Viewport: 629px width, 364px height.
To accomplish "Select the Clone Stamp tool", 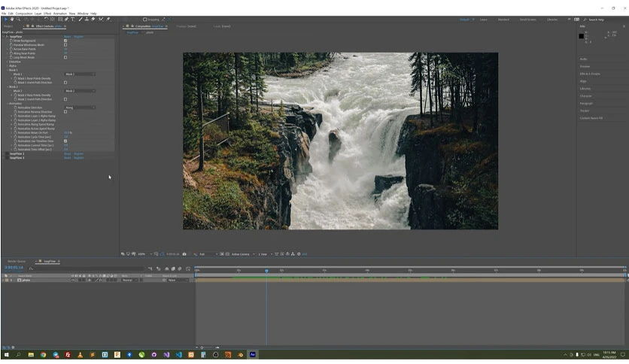I will pyautogui.click(x=87, y=20).
